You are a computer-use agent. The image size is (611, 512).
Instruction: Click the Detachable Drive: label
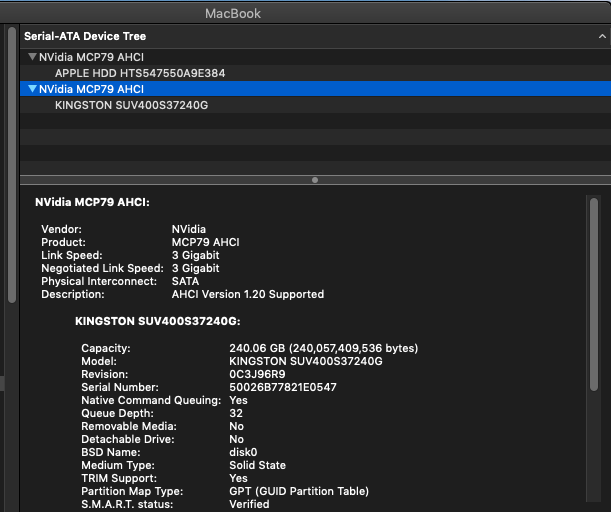(128, 439)
